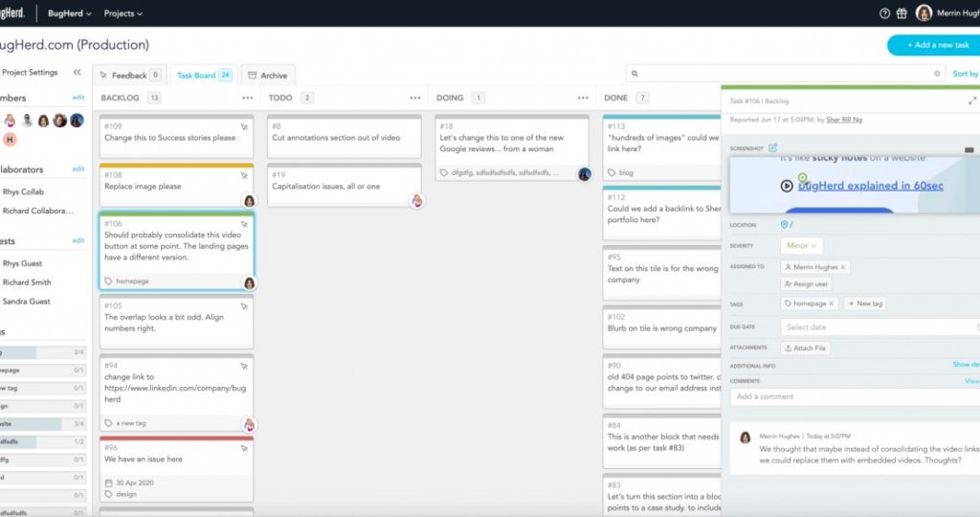980x517 pixels.
Task: Click homepage tag on task #106
Action: pos(127,281)
